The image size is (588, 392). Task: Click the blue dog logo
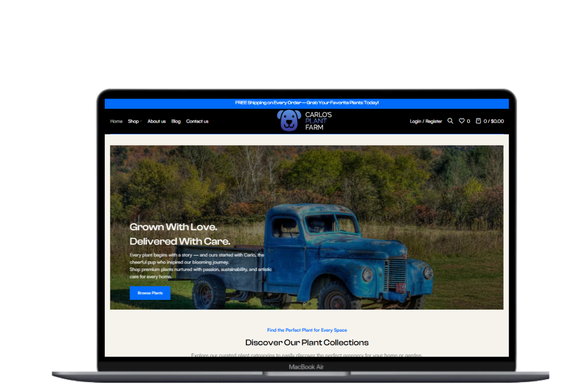(x=289, y=121)
